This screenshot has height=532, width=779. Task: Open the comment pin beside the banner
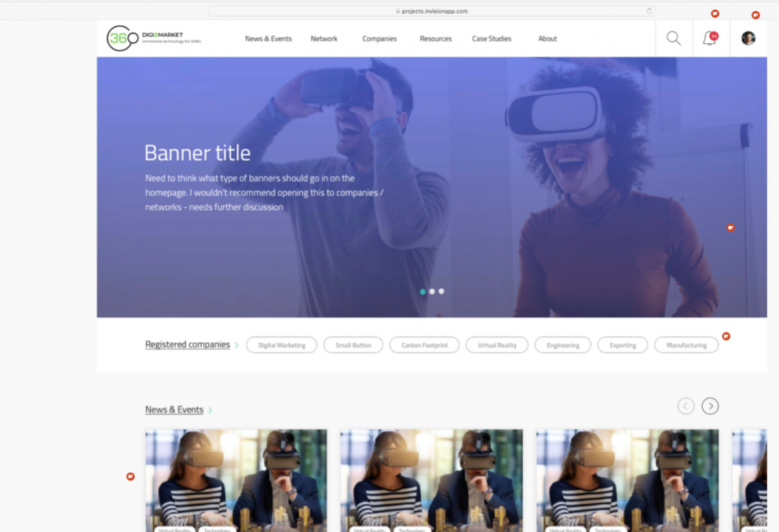pos(730,228)
